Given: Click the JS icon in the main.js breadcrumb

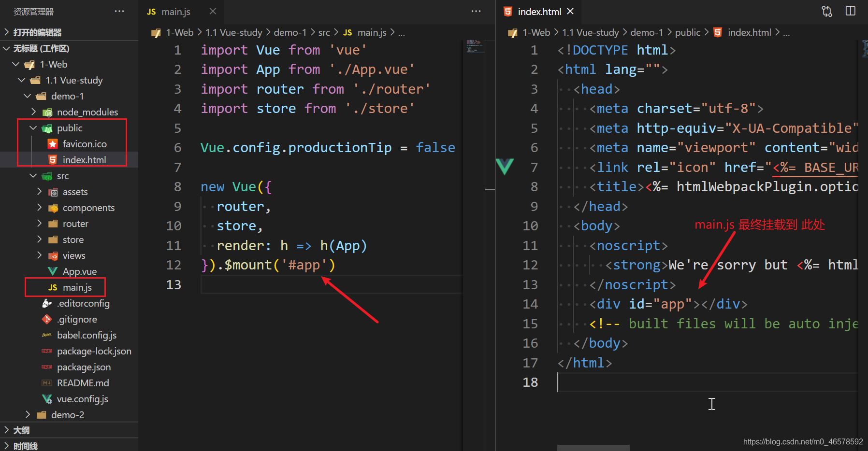Looking at the screenshot, I should 347,32.
